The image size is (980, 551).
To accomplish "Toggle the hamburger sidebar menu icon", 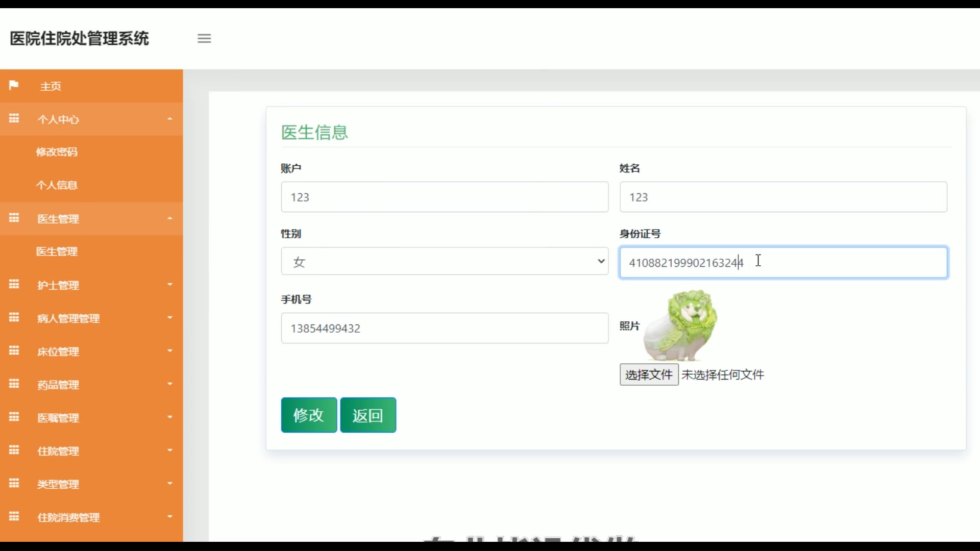I will point(204,38).
